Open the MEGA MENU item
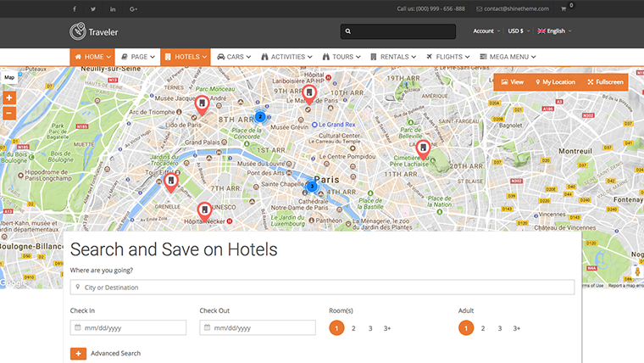 [x=508, y=57]
